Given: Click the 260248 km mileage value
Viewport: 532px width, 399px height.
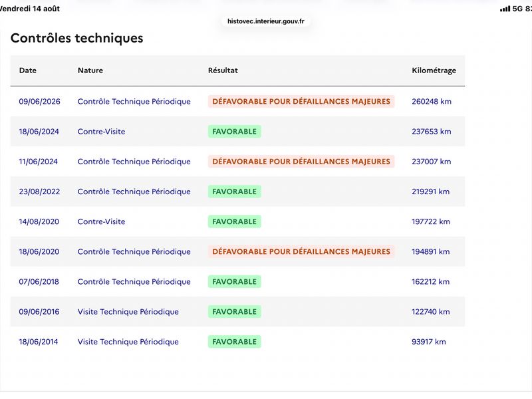Looking at the screenshot, I should (x=431, y=102).
